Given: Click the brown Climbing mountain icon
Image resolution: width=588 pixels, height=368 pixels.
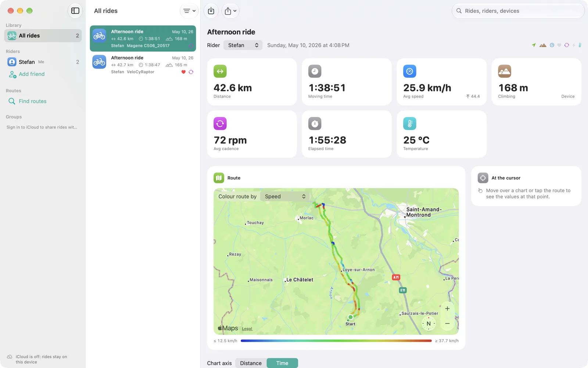Looking at the screenshot, I should (x=505, y=71).
